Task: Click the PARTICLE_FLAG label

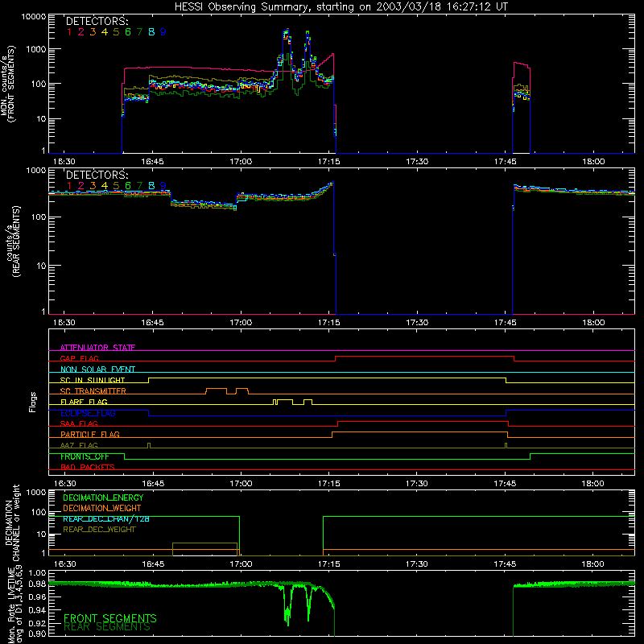Action: click(90, 435)
